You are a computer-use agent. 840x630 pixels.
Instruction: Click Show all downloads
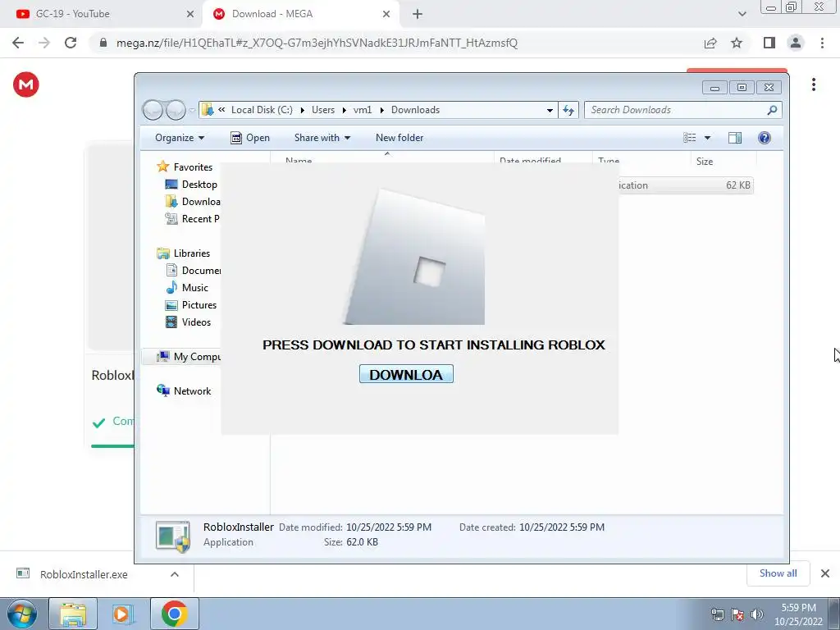point(778,573)
